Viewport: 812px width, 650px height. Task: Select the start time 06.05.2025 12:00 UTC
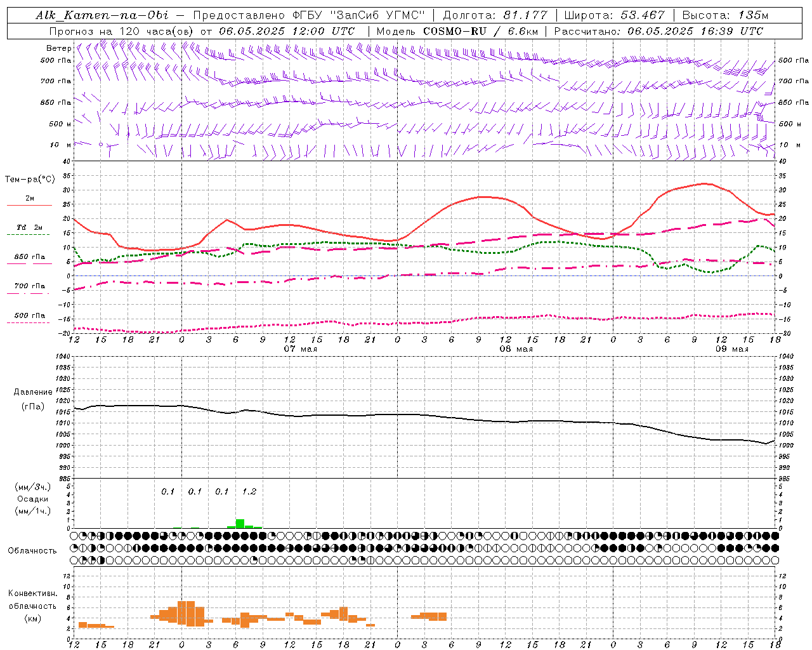pyautogui.click(x=287, y=31)
